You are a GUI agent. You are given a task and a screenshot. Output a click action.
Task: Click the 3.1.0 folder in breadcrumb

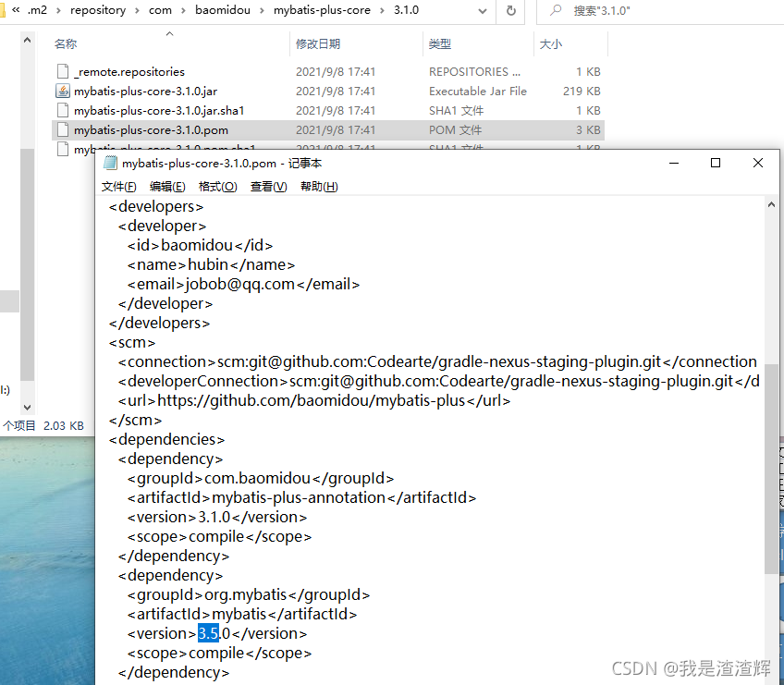click(x=406, y=10)
